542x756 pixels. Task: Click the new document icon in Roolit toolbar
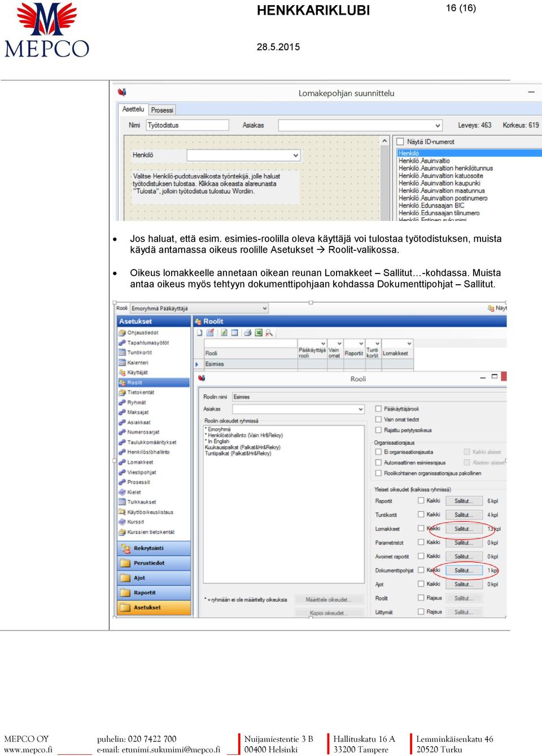(x=200, y=333)
